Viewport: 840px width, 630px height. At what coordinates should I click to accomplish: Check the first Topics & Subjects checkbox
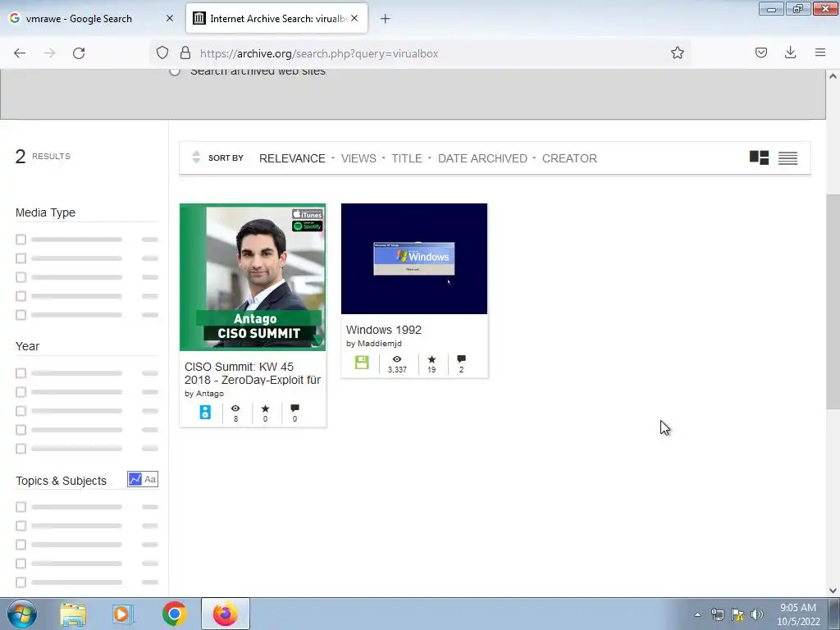(x=21, y=507)
